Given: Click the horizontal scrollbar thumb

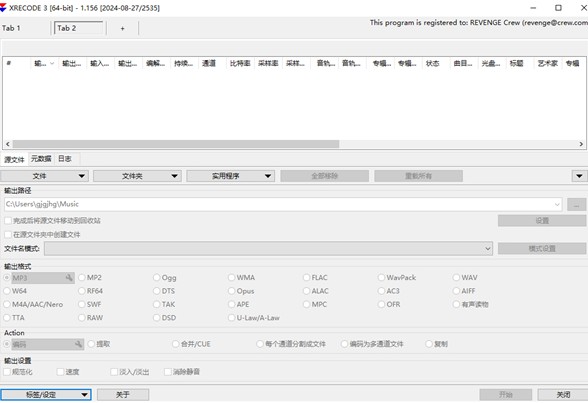Looking at the screenshot, I should tap(176, 144).
